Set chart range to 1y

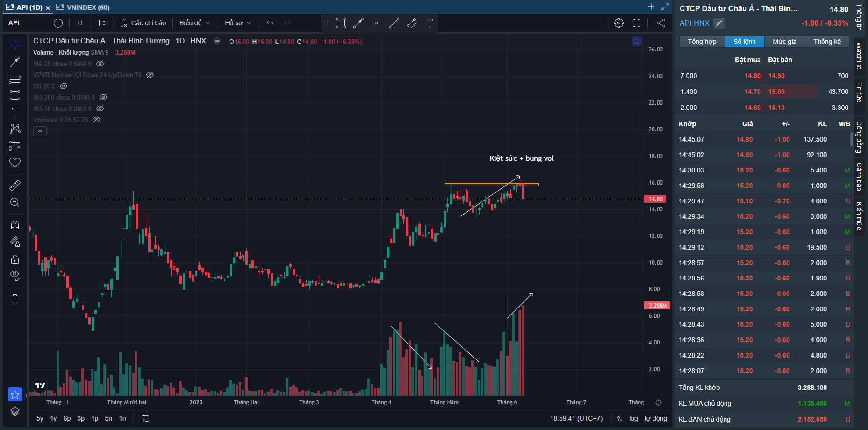point(53,418)
